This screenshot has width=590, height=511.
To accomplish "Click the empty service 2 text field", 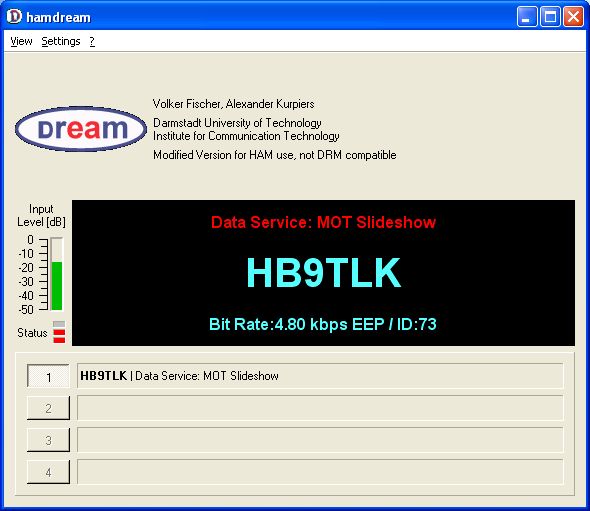I will [x=320, y=408].
